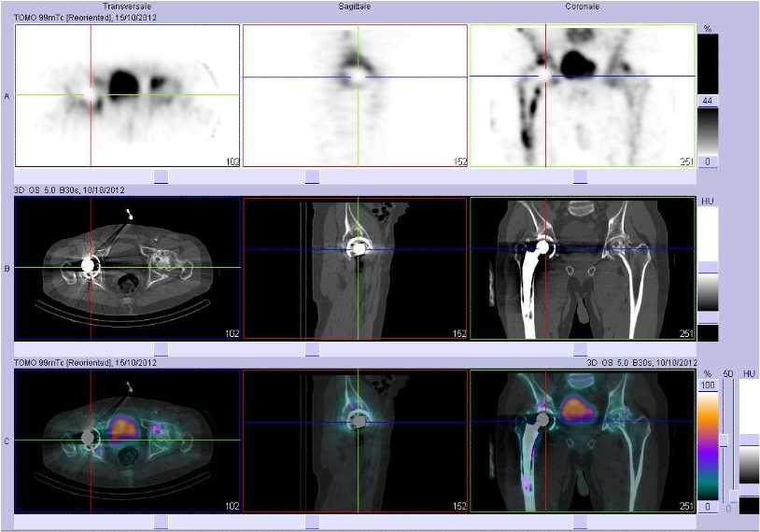Click the grayscale gradient of row B HU scale
The width and height of the screenshot is (760, 532).
click(708, 293)
